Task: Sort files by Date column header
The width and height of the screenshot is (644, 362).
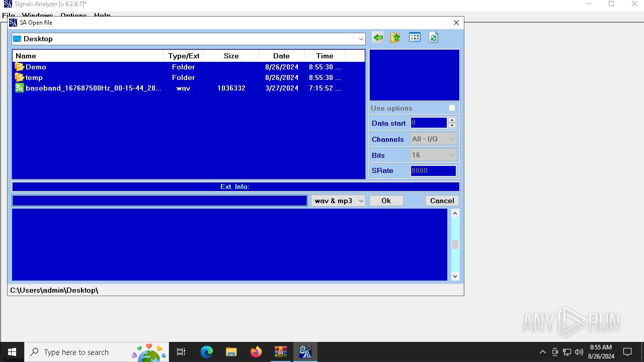Action: (281, 56)
